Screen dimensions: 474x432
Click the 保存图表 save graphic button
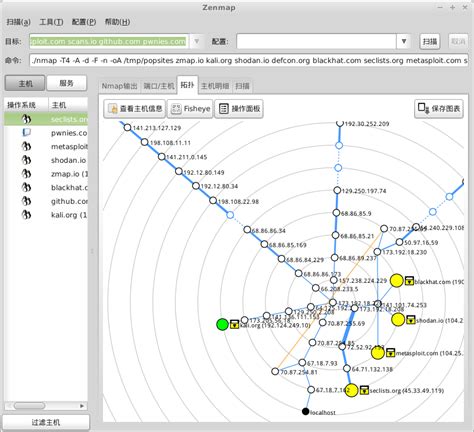(x=439, y=109)
